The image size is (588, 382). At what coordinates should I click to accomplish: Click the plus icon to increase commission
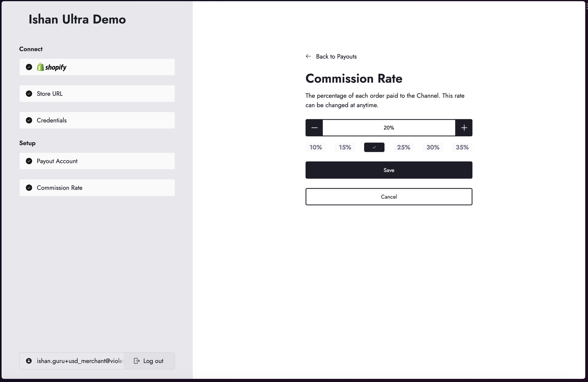(x=464, y=128)
